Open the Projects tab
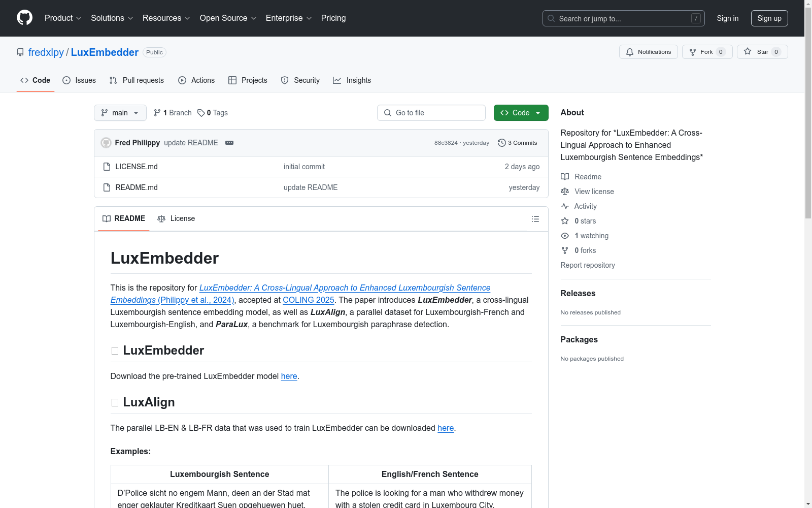 tap(248, 80)
